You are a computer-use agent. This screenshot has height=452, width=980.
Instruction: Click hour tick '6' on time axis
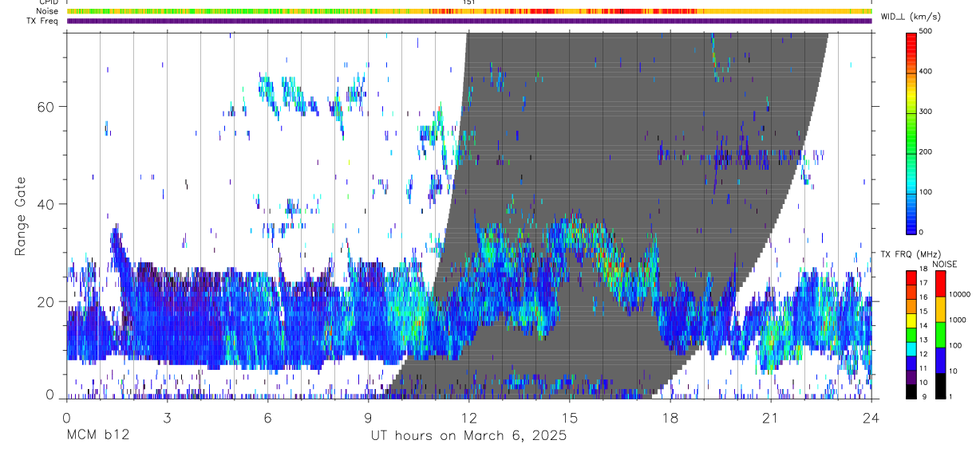pos(267,418)
